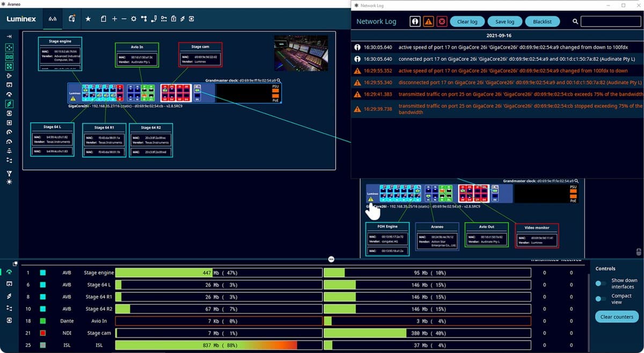The width and height of the screenshot is (644, 353).
Task: Pop out the bottom bandwidth panel
Action: pos(16,263)
